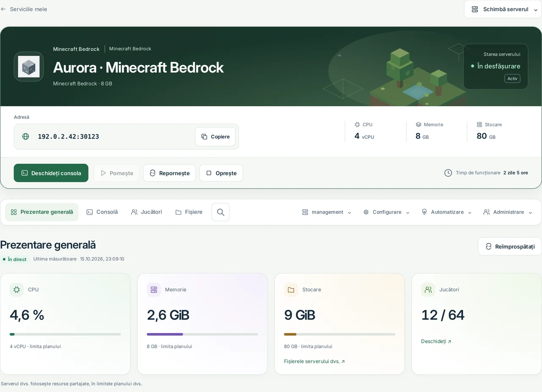This screenshot has height=392, width=542.
Task: Click the Memorie usage progress bar
Action: (202, 334)
